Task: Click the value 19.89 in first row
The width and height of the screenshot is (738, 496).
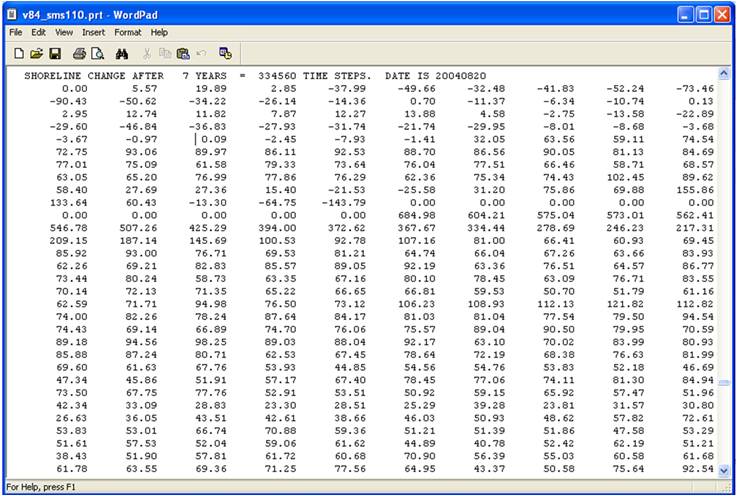Action: (211, 88)
